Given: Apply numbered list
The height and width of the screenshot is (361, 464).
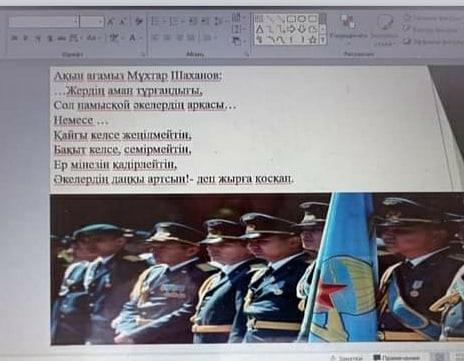Looking at the screenshot, I should pos(176,22).
